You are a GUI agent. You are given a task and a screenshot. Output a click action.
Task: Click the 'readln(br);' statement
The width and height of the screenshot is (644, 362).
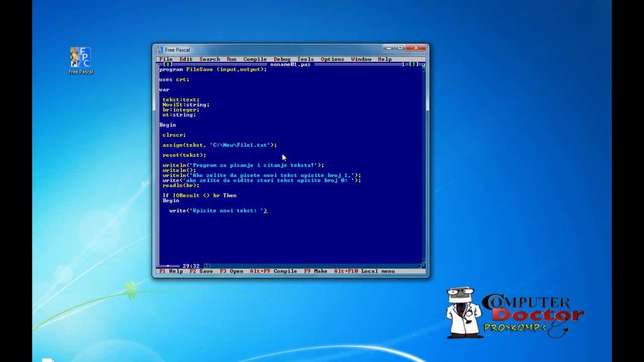click(181, 185)
